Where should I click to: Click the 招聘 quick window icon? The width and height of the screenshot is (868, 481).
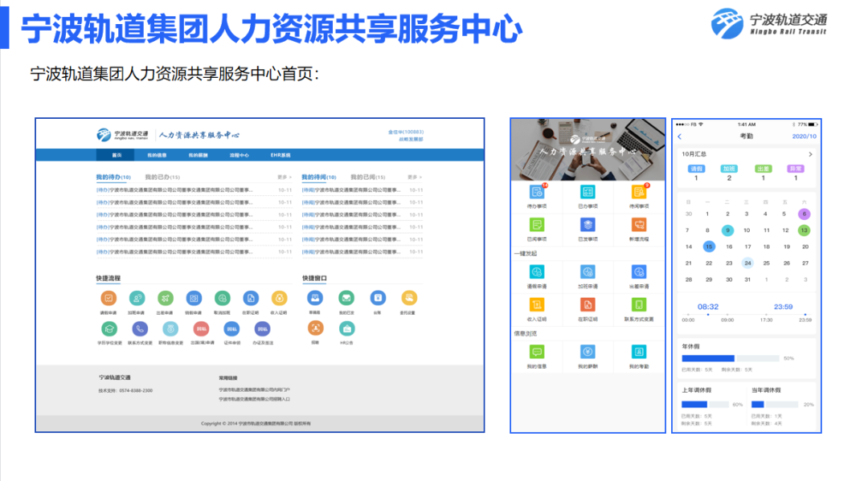click(316, 328)
